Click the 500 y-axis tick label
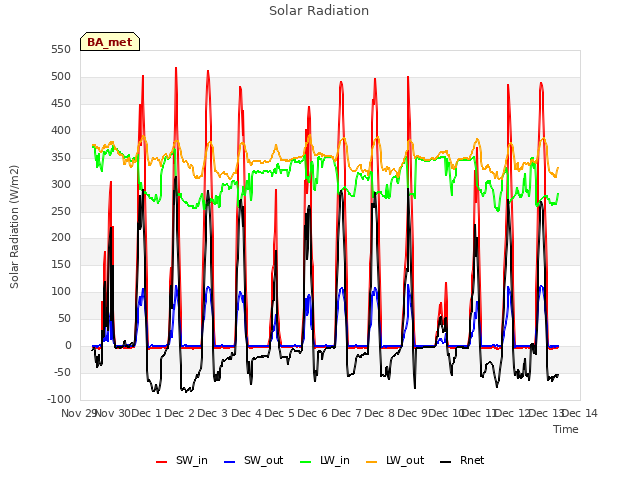Image resolution: width=640 pixels, height=480 pixels. point(61,76)
